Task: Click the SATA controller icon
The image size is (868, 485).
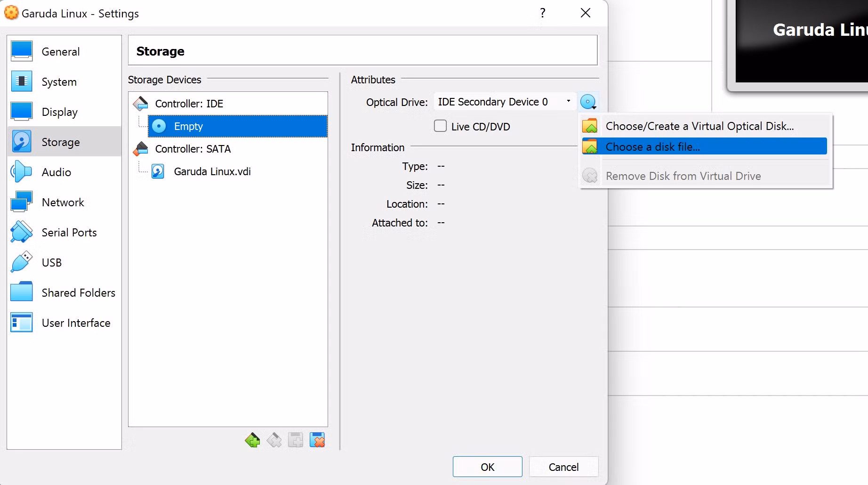Action: 141,149
